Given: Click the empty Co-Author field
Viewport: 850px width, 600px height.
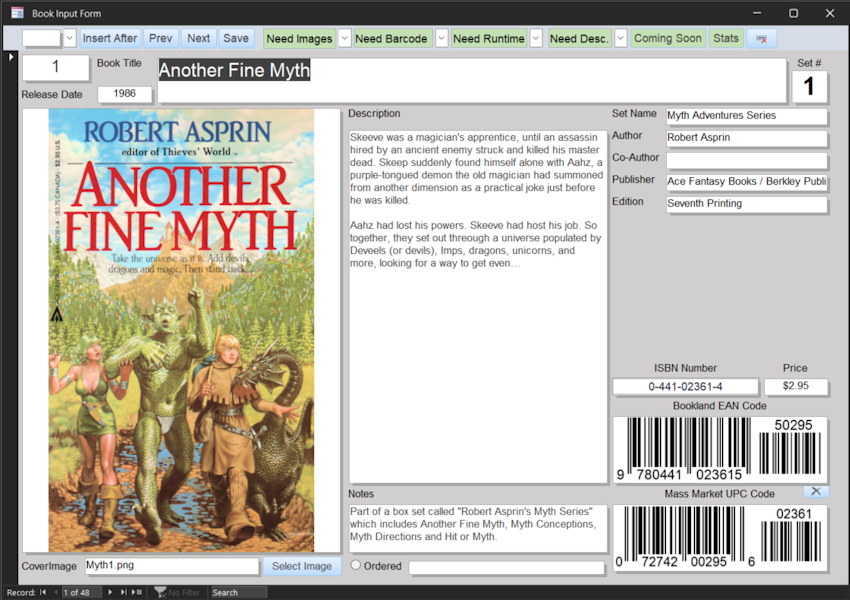Looking at the screenshot, I should 746,160.
